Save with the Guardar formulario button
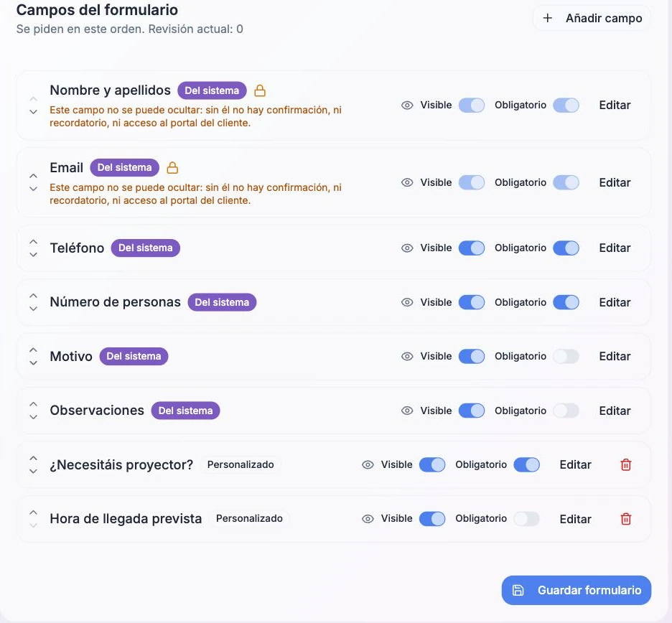 click(x=577, y=590)
